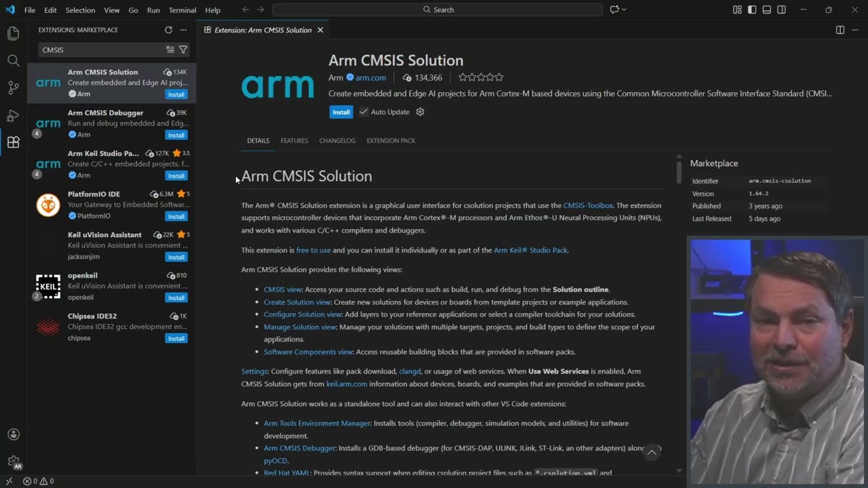Viewport: 868px width, 488px height.
Task: Toggle the secondary side bar visibility
Action: tap(782, 9)
